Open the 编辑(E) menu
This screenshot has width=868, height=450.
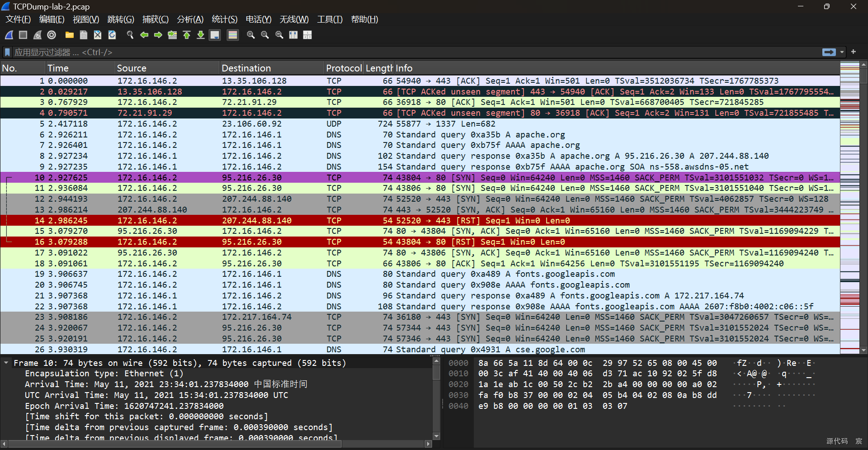pos(52,19)
